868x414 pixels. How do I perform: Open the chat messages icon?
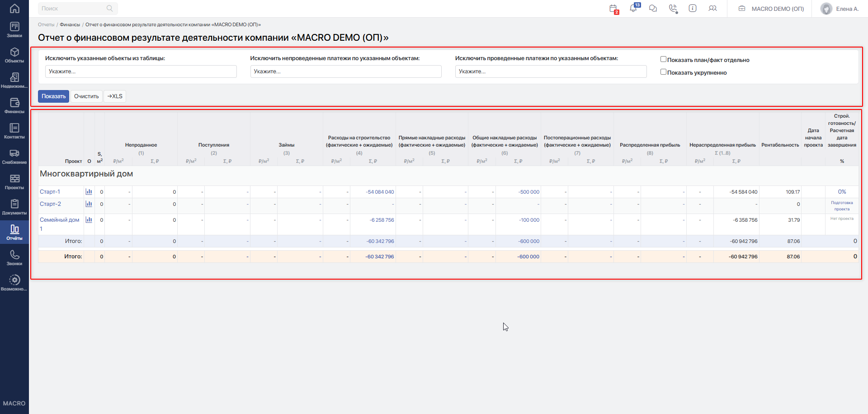[x=653, y=8]
